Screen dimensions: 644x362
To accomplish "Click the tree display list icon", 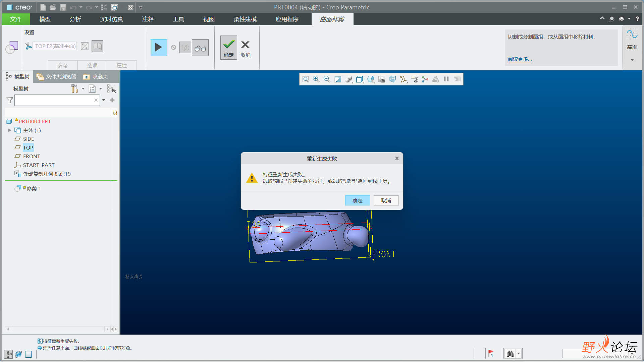I will [x=92, y=88].
